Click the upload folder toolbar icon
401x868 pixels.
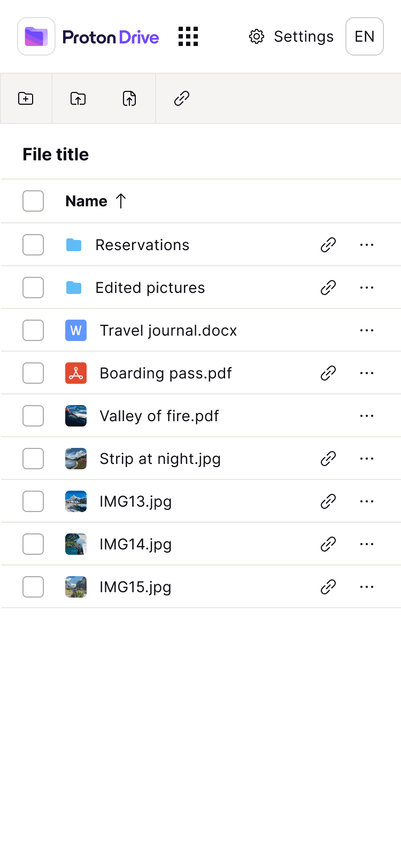click(78, 98)
